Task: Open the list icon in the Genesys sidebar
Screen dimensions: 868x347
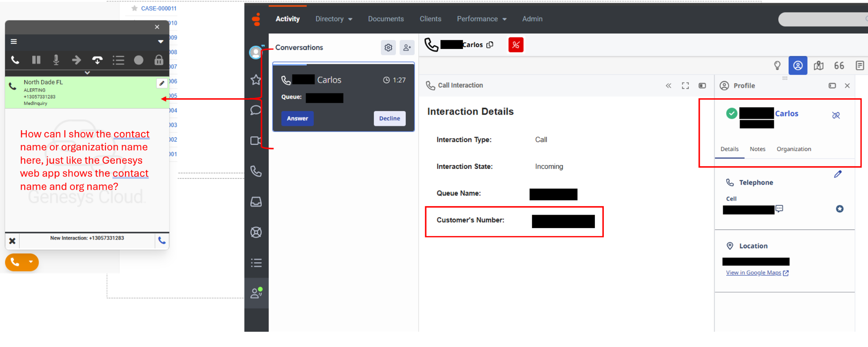Action: tap(256, 263)
